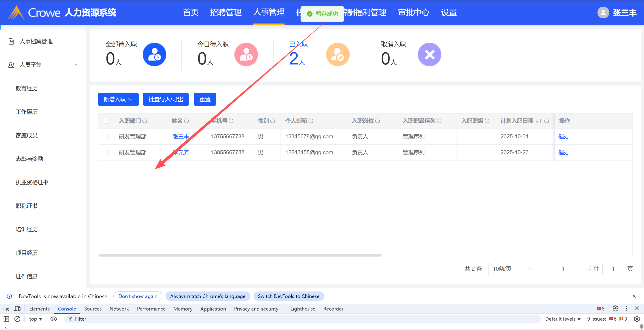
Task: Open the 新增入职 dropdown button
Action: pyautogui.click(x=118, y=100)
